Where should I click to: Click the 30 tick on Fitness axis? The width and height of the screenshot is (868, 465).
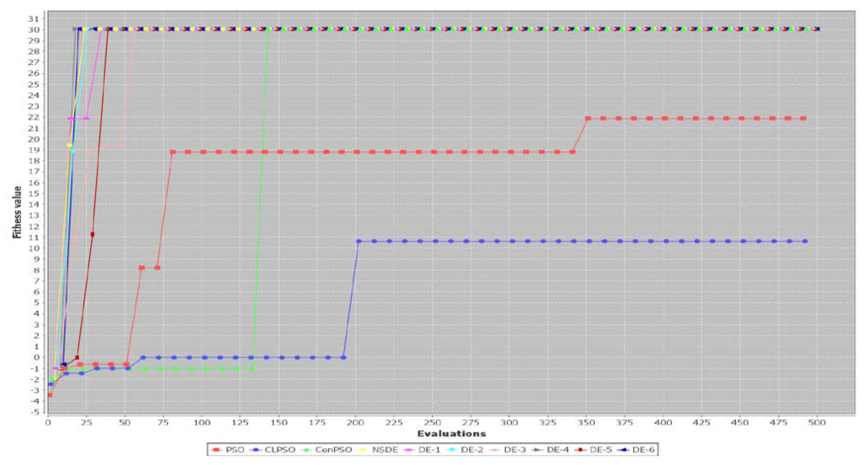pos(34,30)
